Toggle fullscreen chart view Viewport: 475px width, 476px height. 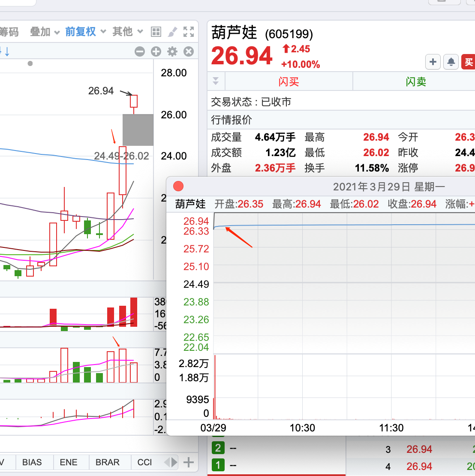[189, 32]
